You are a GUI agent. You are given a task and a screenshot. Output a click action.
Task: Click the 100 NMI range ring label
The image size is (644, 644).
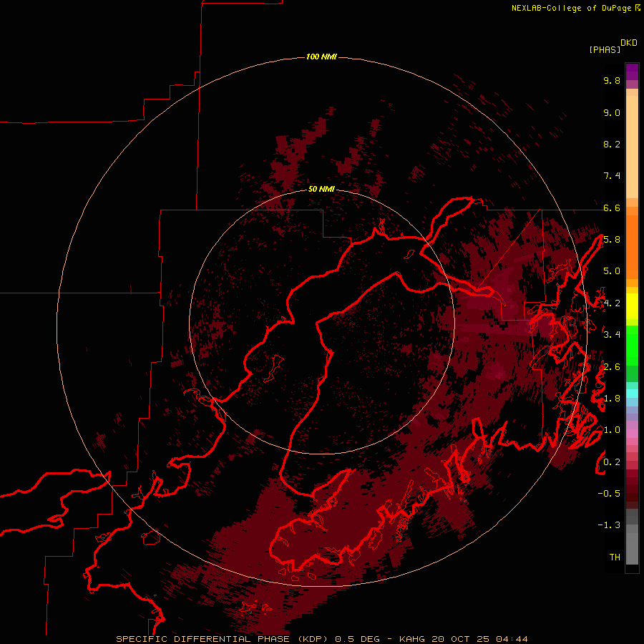click(x=321, y=57)
